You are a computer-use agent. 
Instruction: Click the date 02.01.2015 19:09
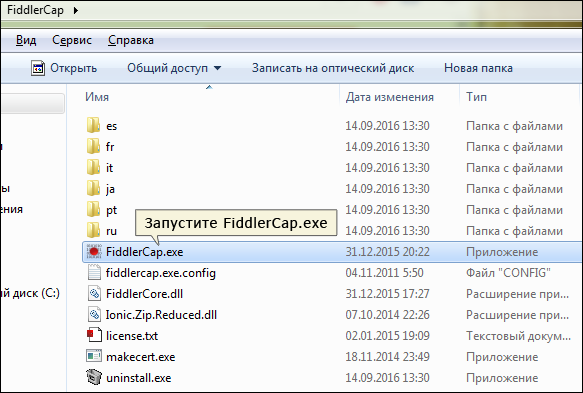pyautogui.click(x=387, y=336)
